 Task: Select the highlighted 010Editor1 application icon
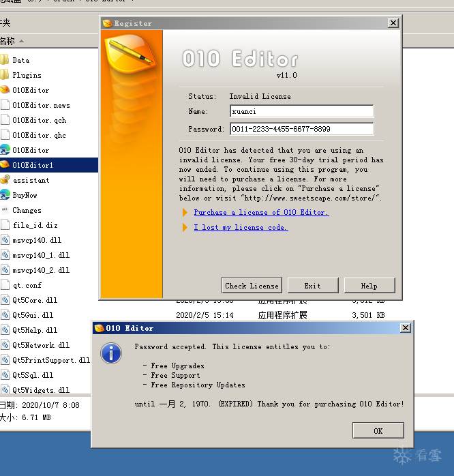[x=5, y=165]
